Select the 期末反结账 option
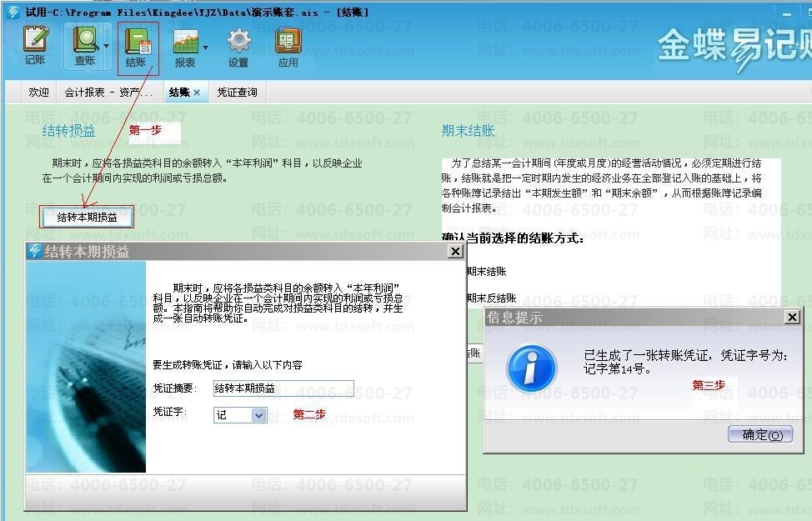 (491, 298)
